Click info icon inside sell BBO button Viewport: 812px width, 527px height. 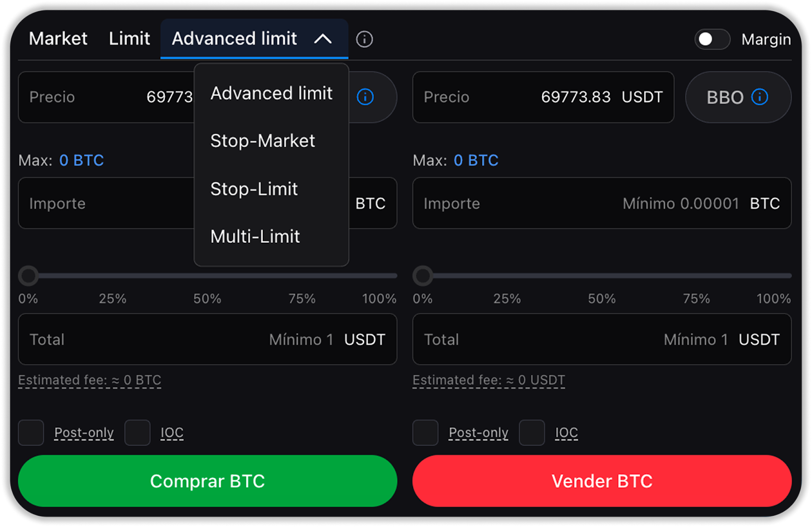pos(760,97)
